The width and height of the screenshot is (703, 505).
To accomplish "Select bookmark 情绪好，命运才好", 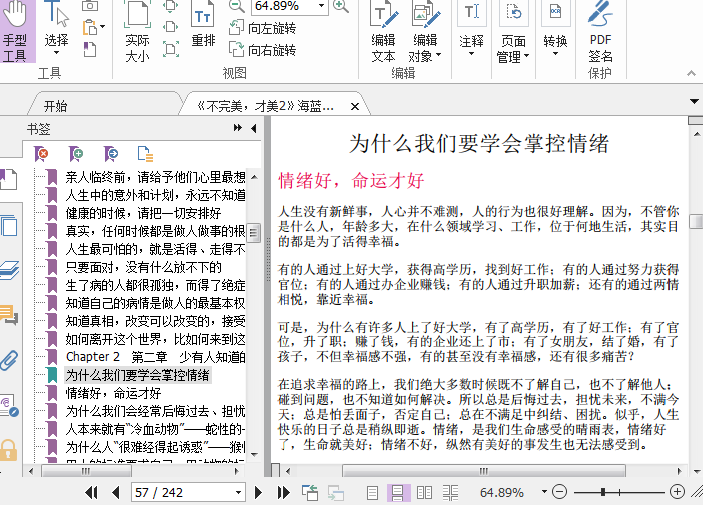I will point(113,393).
